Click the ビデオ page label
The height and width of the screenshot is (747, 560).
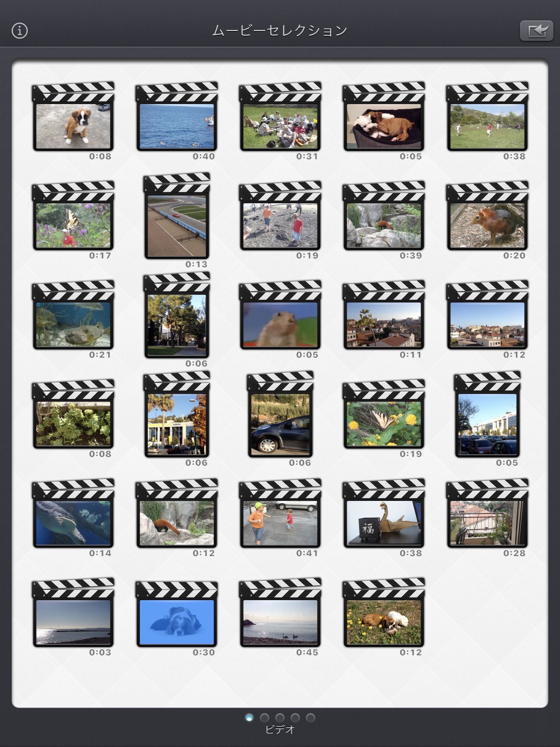[280, 729]
